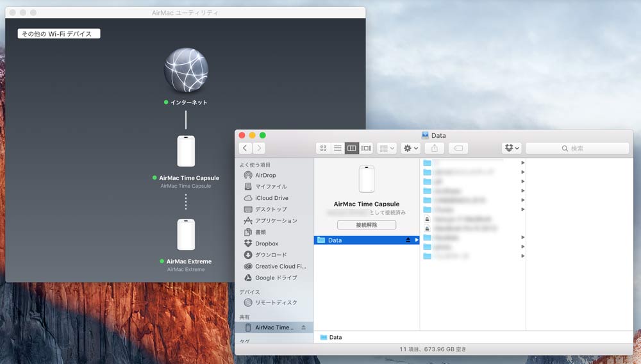This screenshot has height=364, width=641.
Task: Click the Time Capsule icon in Finder column
Action: coord(366,179)
